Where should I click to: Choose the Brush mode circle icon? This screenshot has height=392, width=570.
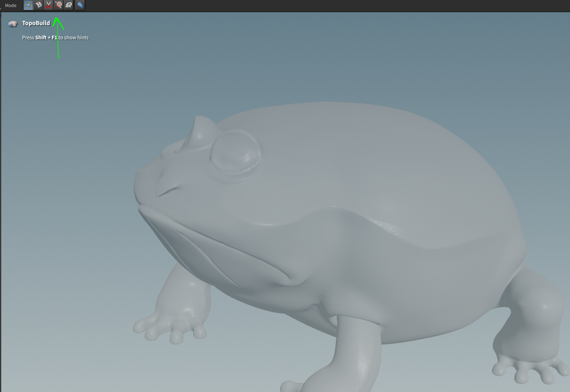tap(58, 5)
